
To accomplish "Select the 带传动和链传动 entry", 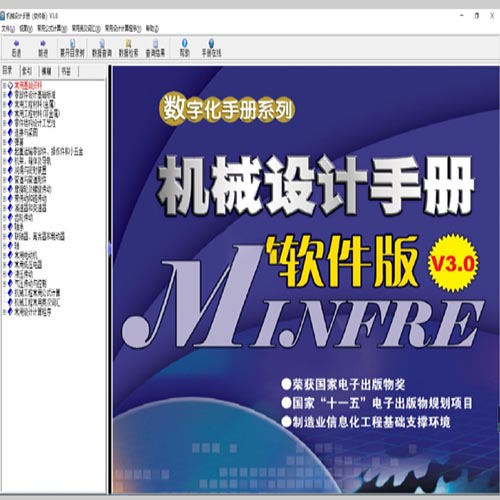I will [30, 199].
